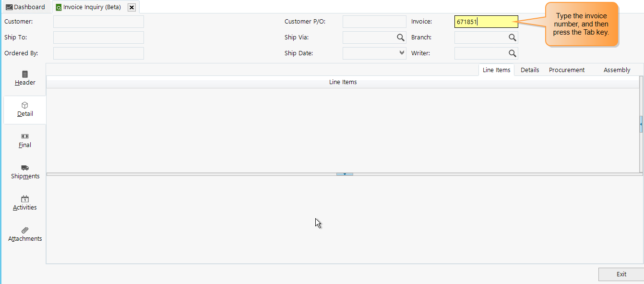
Task: Switch to the Line Items tab
Action: pos(496,70)
